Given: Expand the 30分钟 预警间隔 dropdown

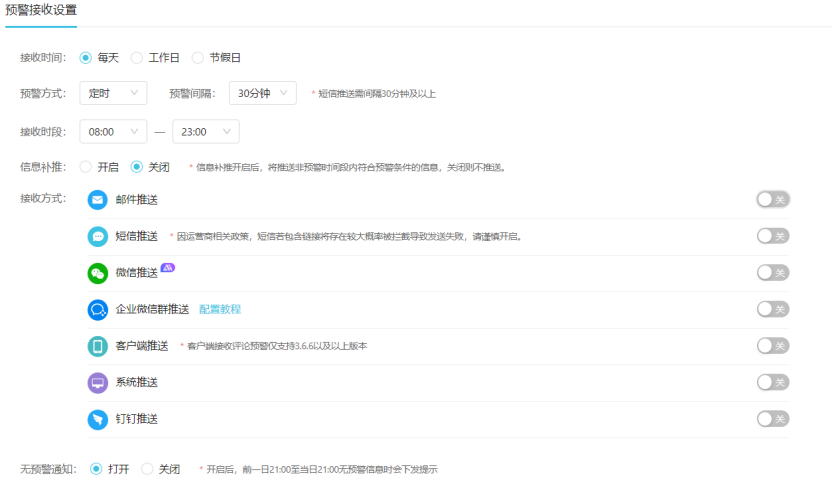Looking at the screenshot, I should pyautogui.click(x=262, y=93).
